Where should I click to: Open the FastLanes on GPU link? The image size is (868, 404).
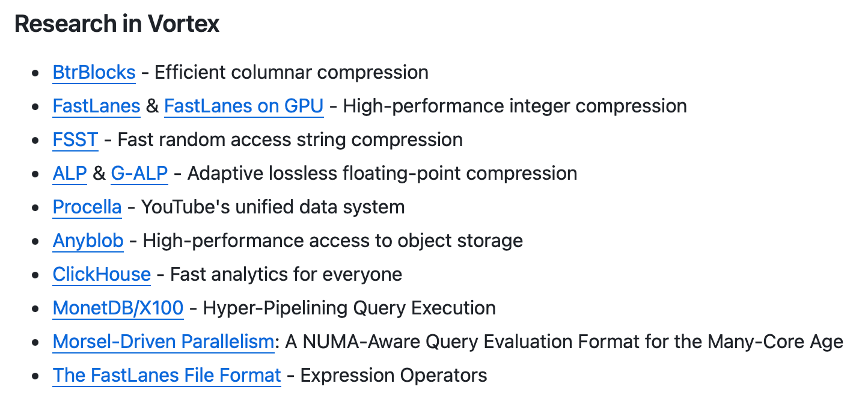[243, 106]
